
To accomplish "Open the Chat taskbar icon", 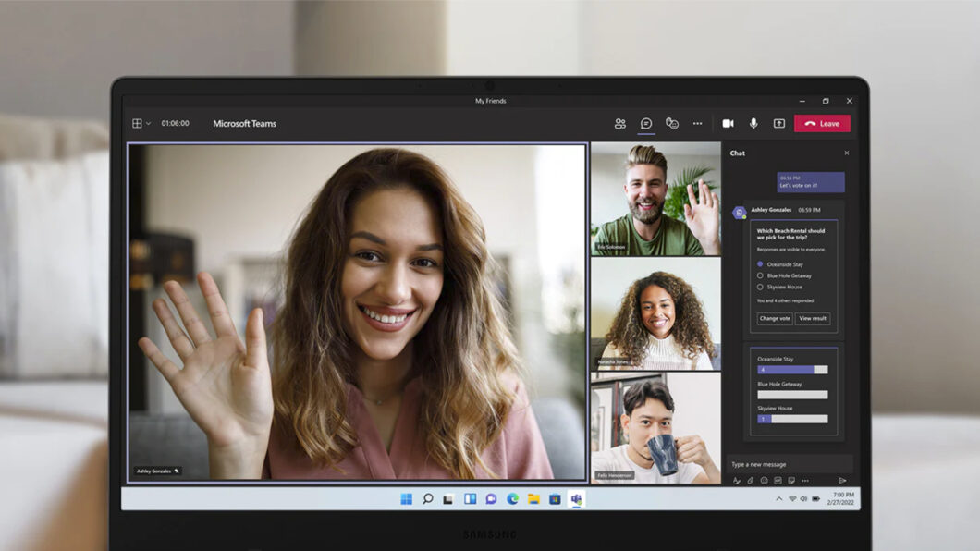I will pos(491,498).
